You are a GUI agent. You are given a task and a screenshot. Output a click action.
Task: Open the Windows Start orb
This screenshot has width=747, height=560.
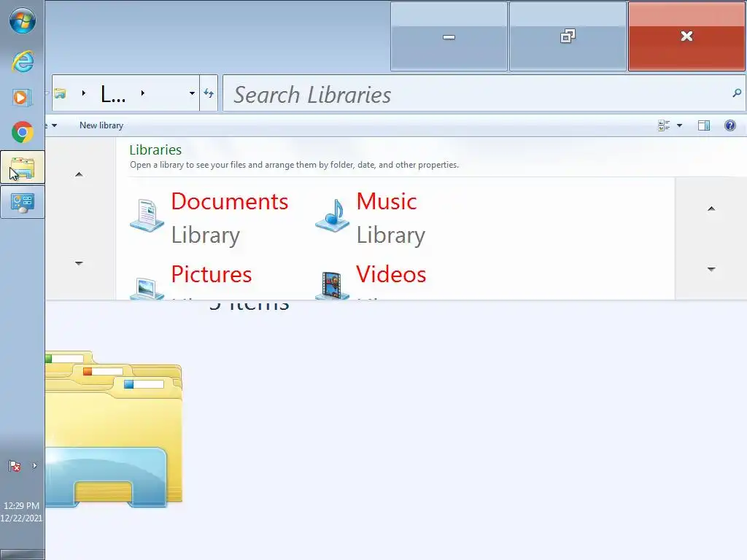pos(23,21)
